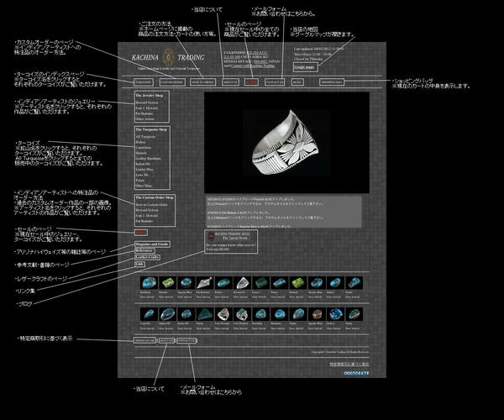The width and height of the screenshot is (504, 420).
Task: Open Lone Mt. turquoise link
Action: (142, 175)
